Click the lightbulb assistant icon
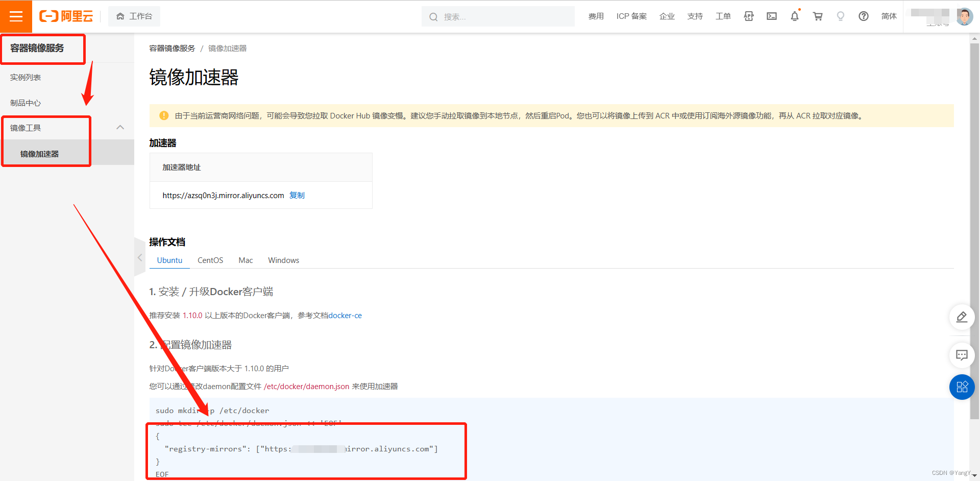Image resolution: width=980 pixels, height=481 pixels. 840,16
